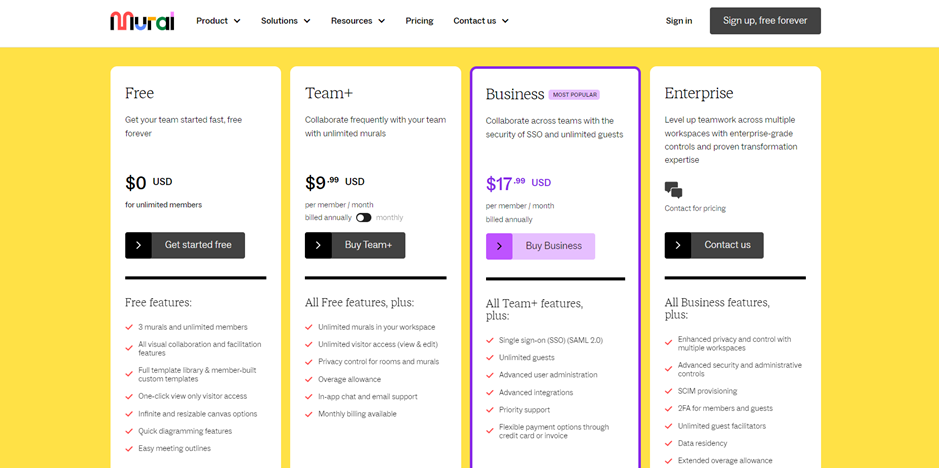Image resolution: width=939 pixels, height=468 pixels.
Task: Click checkmark beside 2FA for members and guests
Action: [668, 409]
